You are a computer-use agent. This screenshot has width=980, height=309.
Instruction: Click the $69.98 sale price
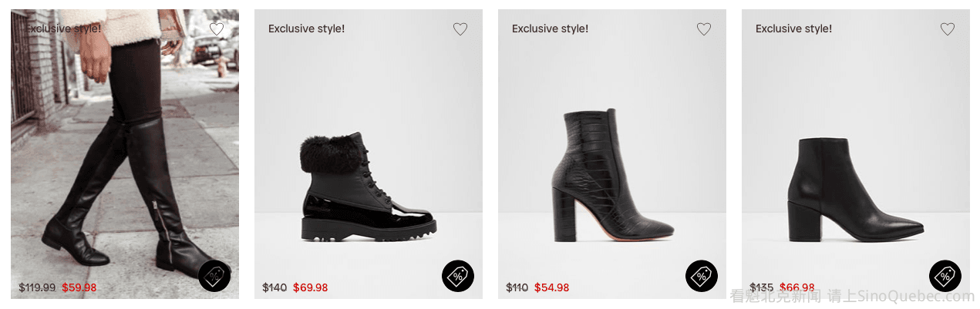311,287
